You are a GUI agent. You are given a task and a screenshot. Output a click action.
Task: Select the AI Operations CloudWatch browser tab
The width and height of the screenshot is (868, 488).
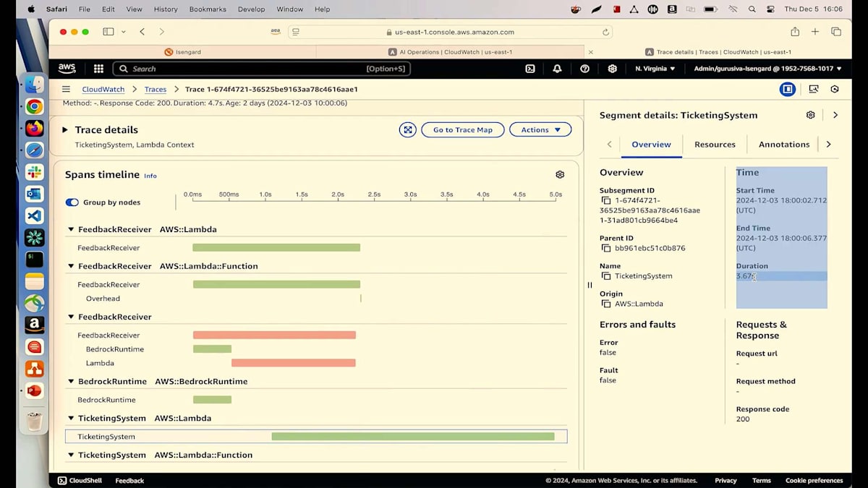(450, 52)
